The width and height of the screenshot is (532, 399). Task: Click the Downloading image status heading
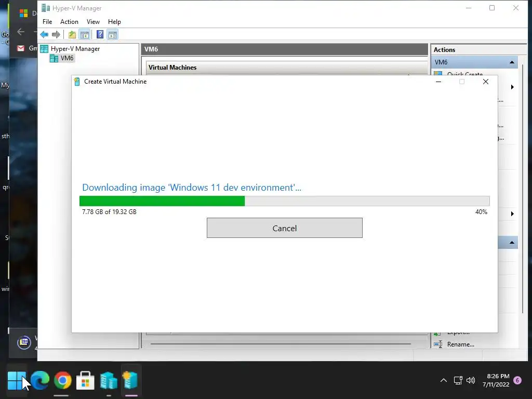[192, 188]
